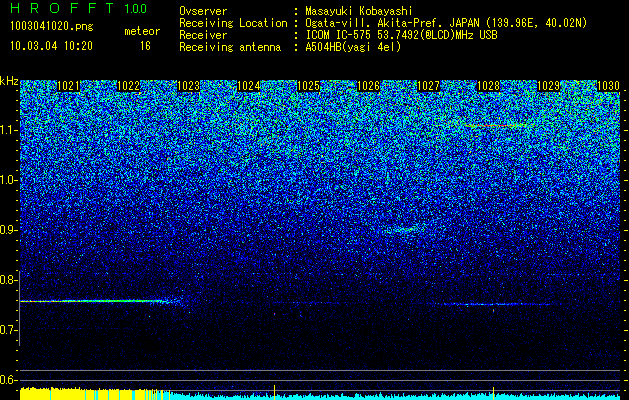
Task: Click the 0.7 kHz axis label
Action: click(9, 330)
